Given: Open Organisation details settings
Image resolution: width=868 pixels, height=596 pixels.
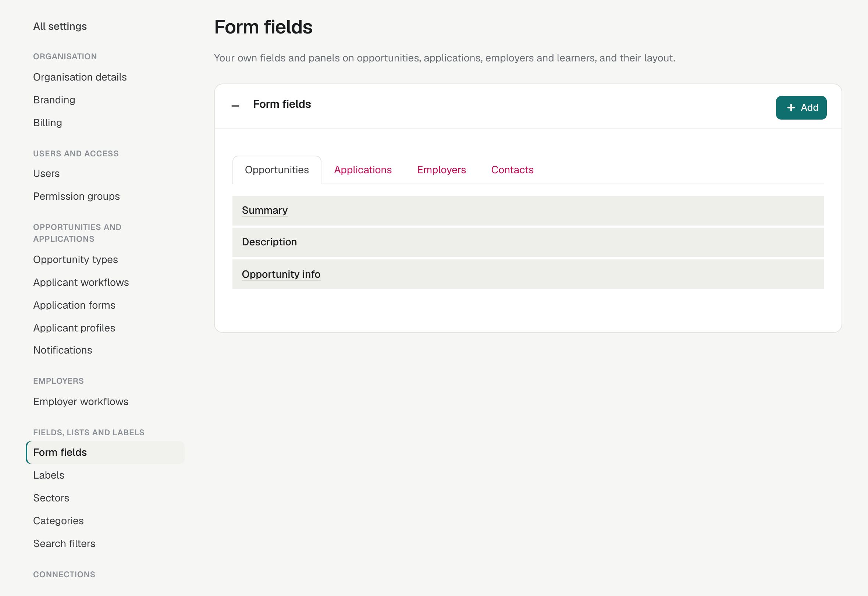Looking at the screenshot, I should [x=80, y=77].
